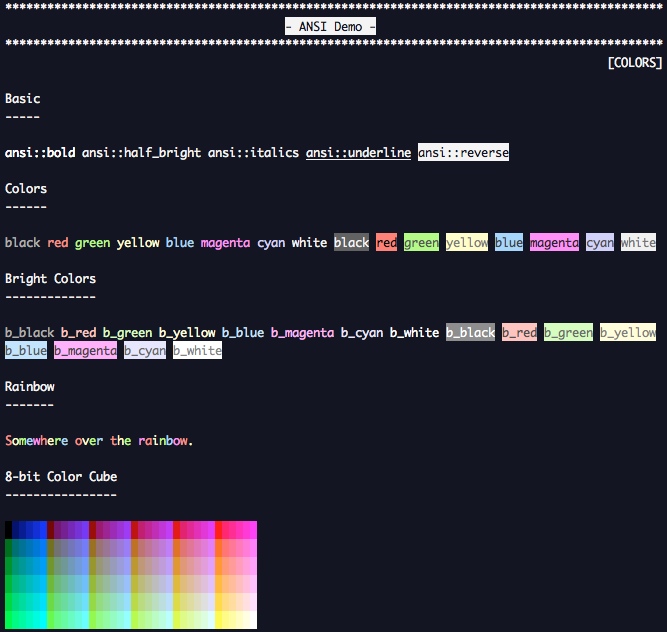The width and height of the screenshot is (667, 632).
Task: Click the '- ANSI Demo -' title banner
Action: point(330,26)
